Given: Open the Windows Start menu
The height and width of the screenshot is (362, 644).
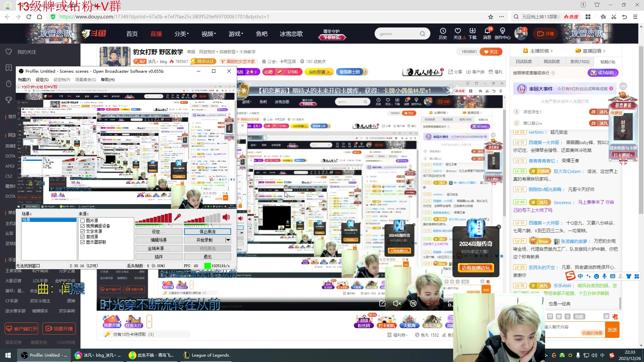Looking at the screenshot, I should click(x=8, y=355).
